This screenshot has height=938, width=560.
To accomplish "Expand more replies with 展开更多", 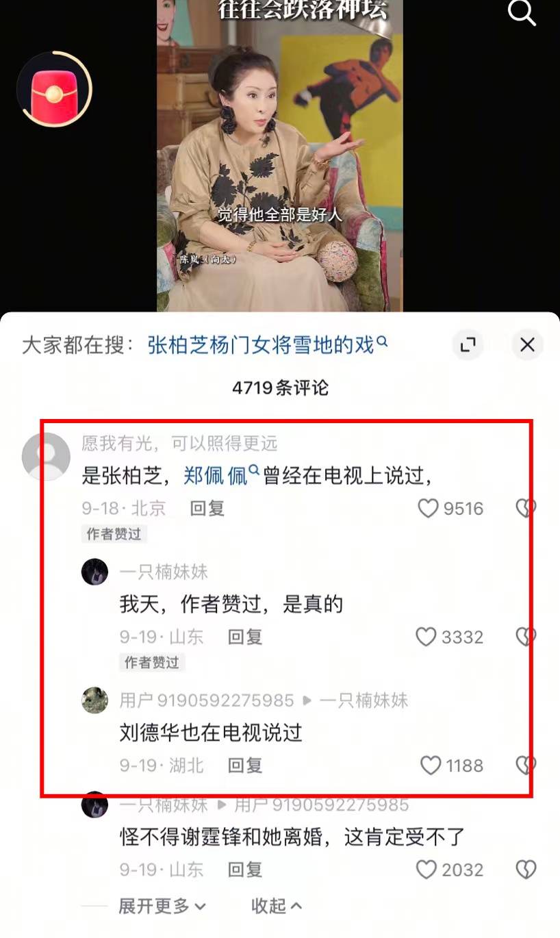I will tap(162, 906).
